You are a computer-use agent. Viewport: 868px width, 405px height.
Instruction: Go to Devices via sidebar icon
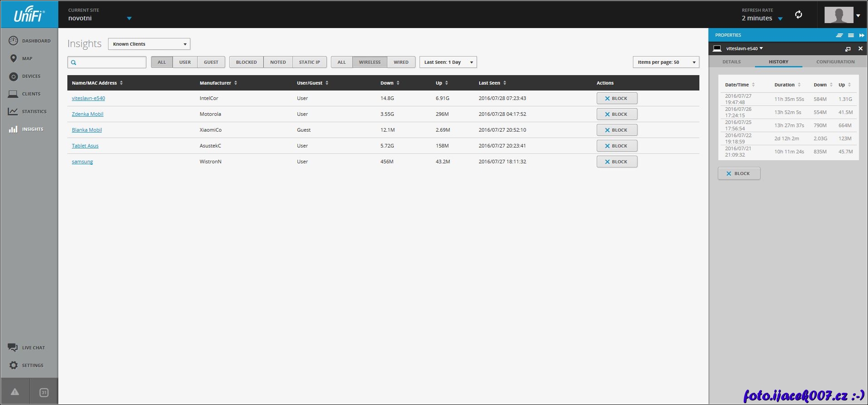[x=14, y=76]
